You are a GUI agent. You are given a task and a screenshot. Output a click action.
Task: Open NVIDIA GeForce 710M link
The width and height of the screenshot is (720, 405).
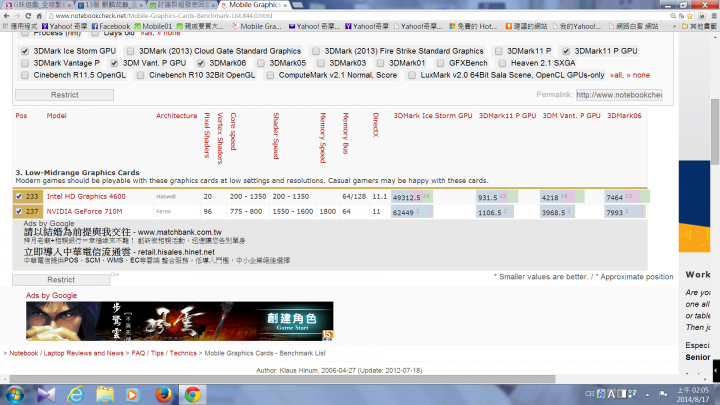[x=84, y=212]
